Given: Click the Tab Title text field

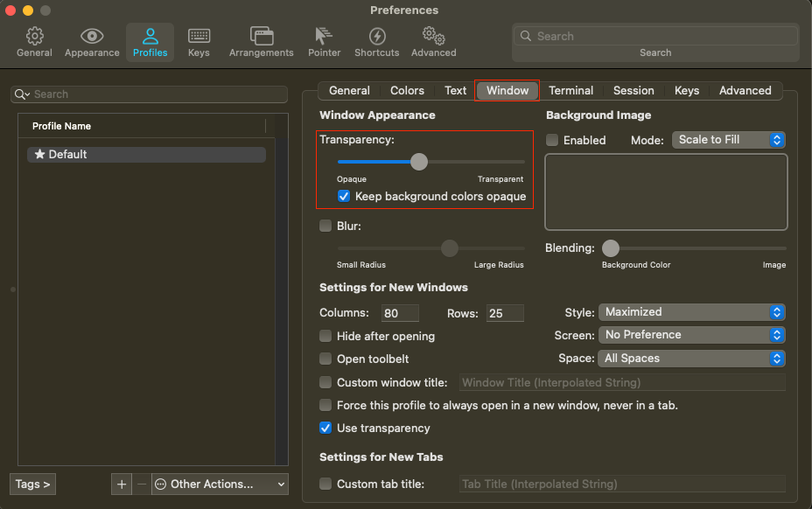Looking at the screenshot, I should pyautogui.click(x=622, y=484).
